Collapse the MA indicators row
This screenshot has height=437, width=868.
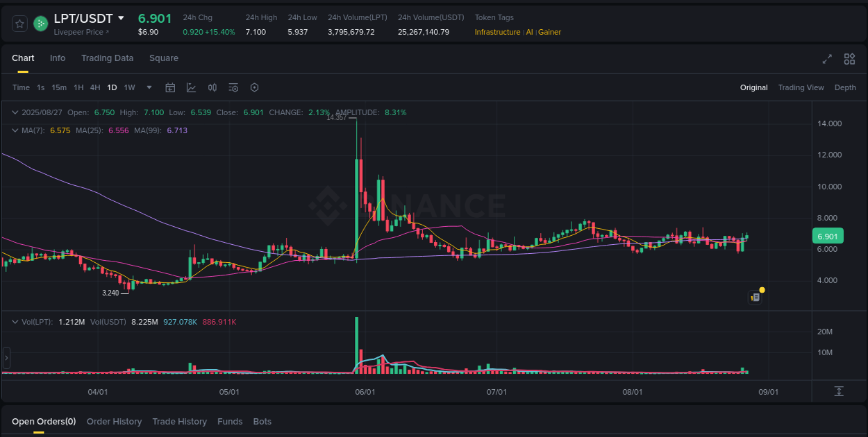click(15, 130)
